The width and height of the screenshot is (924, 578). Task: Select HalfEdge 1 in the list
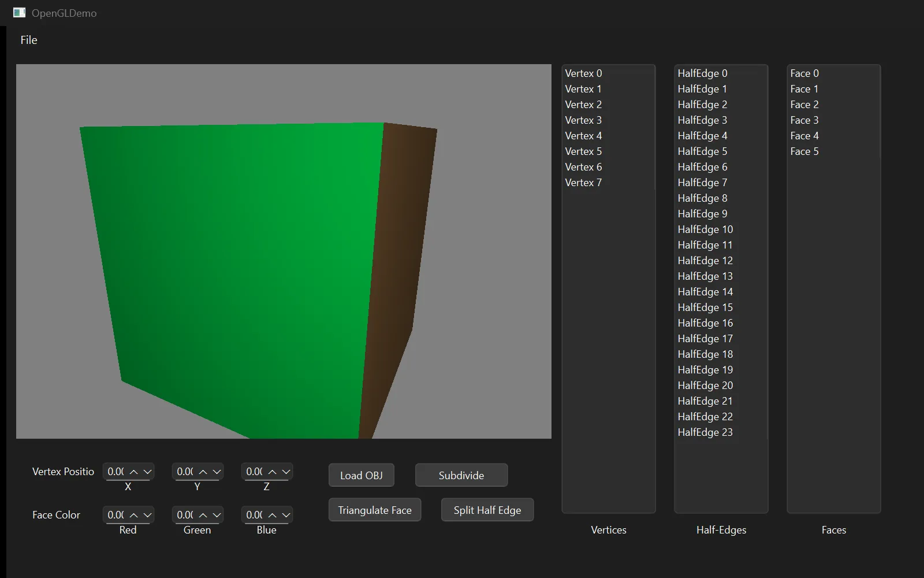tap(721, 89)
